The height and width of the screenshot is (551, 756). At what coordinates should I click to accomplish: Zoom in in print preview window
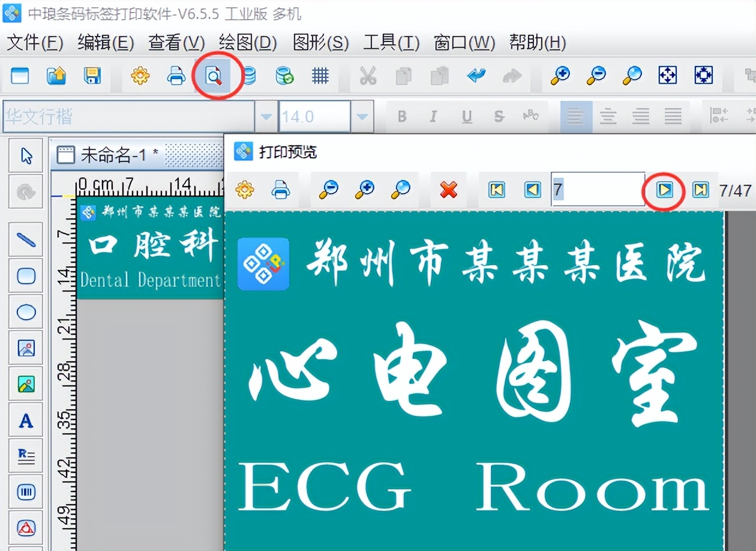pyautogui.click(x=364, y=190)
